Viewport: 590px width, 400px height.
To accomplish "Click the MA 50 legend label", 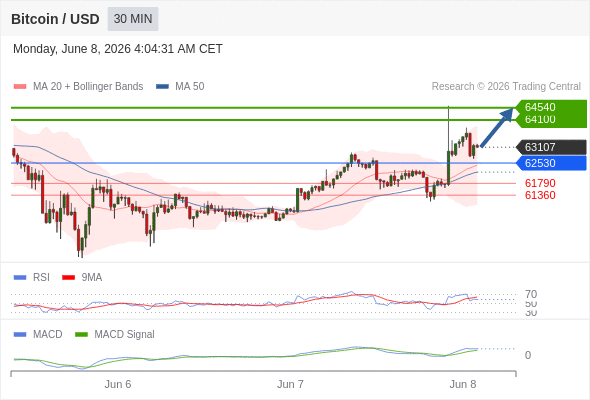I will click(x=190, y=87).
